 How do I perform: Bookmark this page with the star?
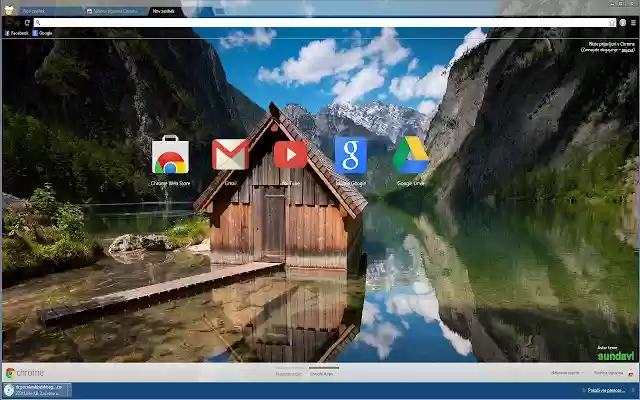coord(612,23)
